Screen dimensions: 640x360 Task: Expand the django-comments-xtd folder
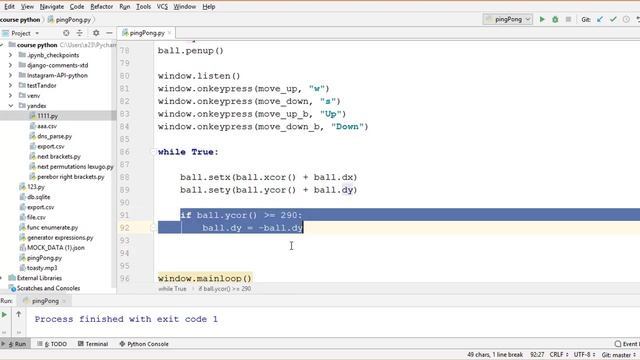click(11, 65)
